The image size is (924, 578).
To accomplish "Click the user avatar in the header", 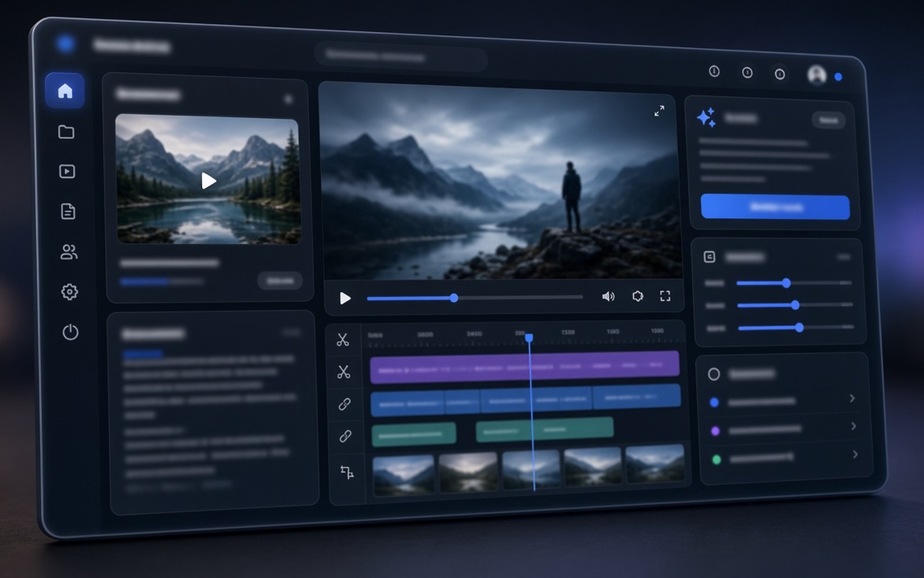I will click(817, 75).
